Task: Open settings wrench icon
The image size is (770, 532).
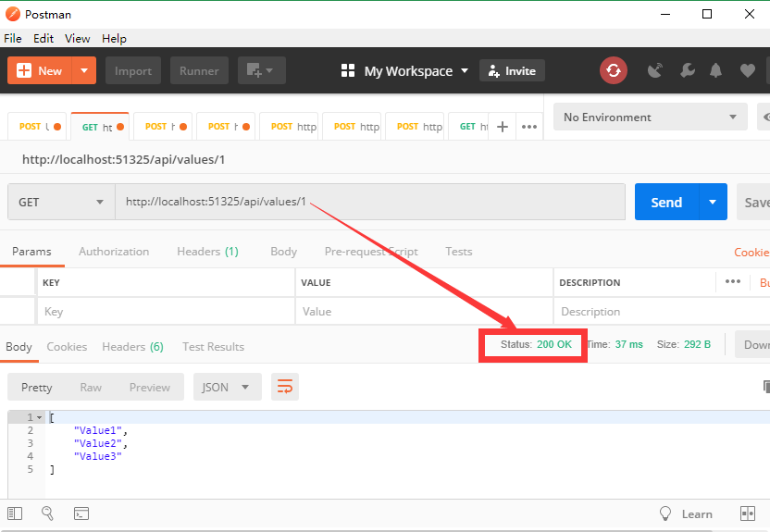Action: pos(687,70)
